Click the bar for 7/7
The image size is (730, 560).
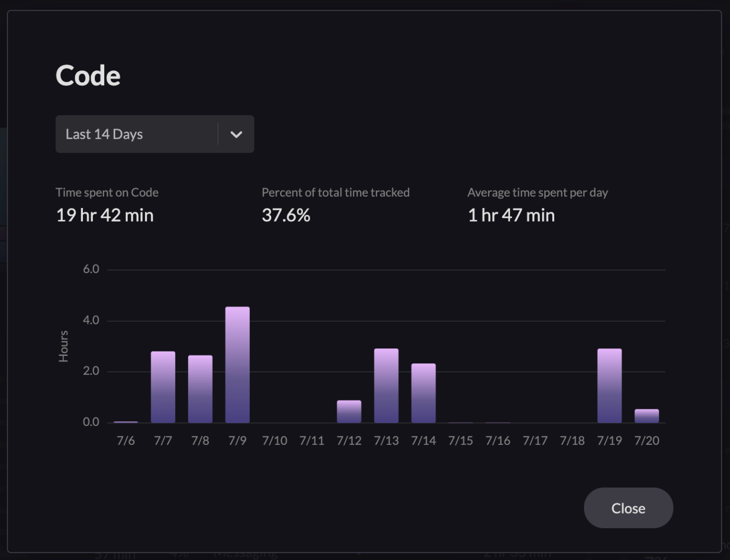163,386
